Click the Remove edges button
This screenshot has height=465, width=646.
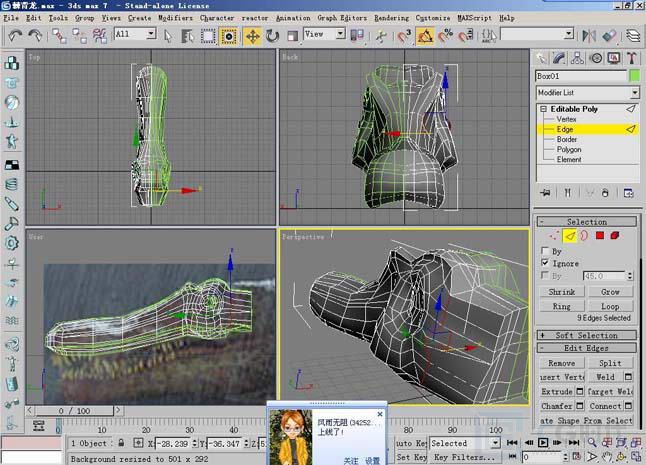pos(562,363)
